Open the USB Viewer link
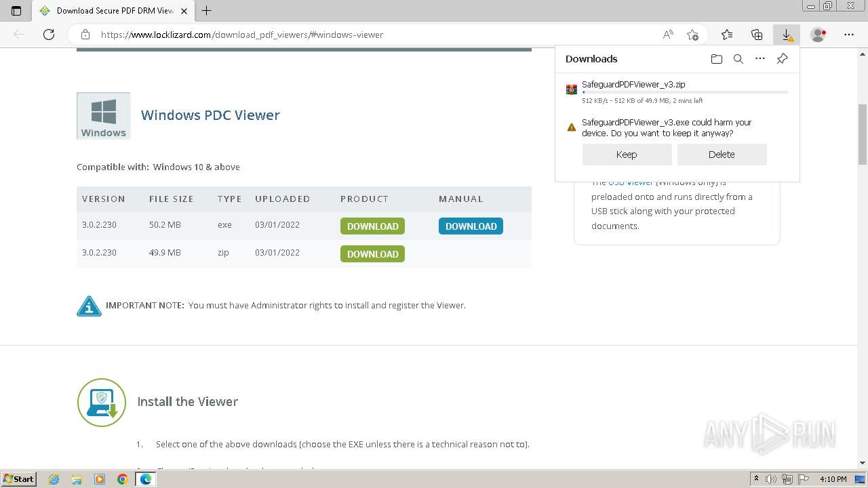Screen dimensions: 868x488 click(631, 182)
